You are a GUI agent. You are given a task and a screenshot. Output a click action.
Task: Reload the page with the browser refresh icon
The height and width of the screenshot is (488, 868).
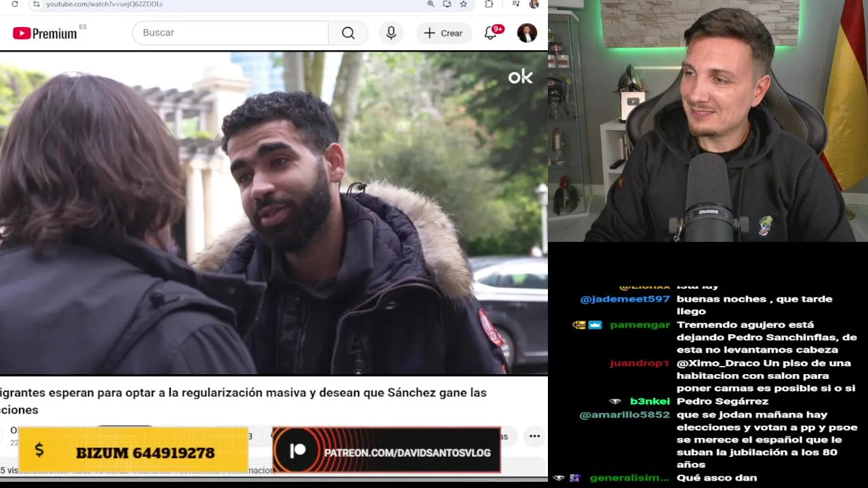point(15,4)
